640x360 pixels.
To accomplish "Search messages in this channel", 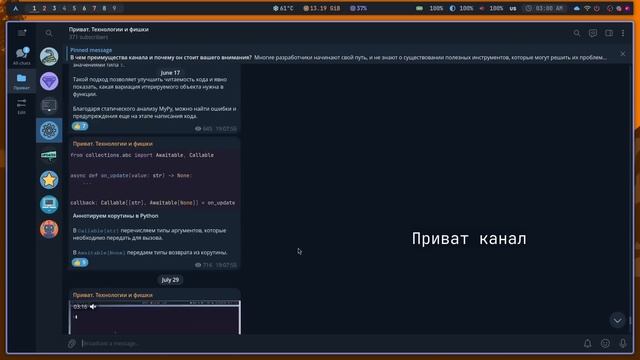I will [x=577, y=33].
